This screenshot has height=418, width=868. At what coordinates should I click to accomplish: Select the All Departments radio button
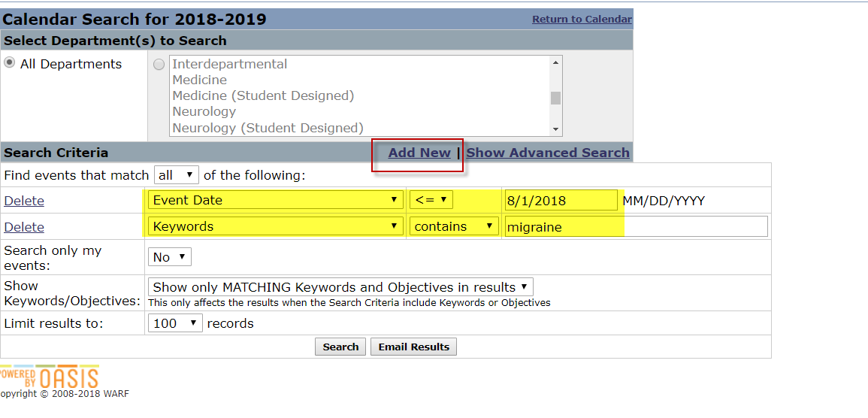tap(11, 63)
